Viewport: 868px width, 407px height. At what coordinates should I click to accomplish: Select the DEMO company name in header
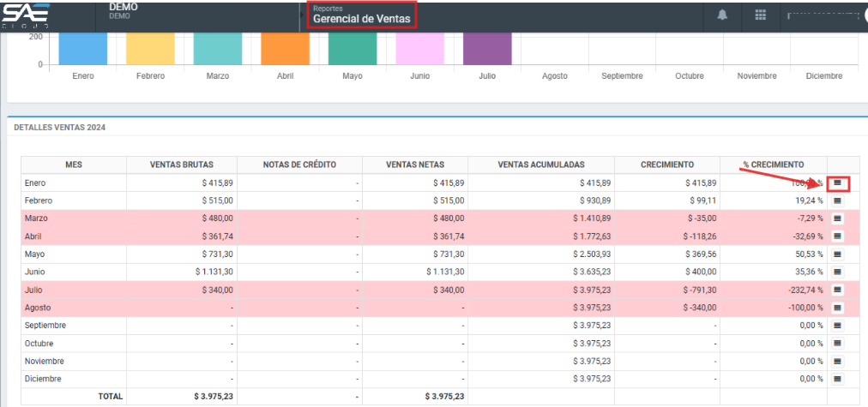point(124,6)
